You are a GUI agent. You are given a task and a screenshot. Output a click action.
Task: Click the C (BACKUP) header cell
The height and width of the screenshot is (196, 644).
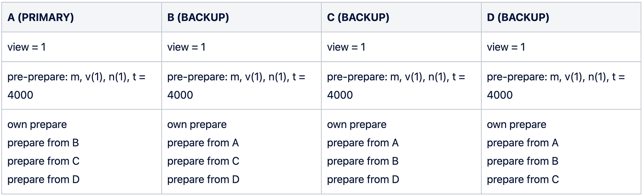[358, 17]
